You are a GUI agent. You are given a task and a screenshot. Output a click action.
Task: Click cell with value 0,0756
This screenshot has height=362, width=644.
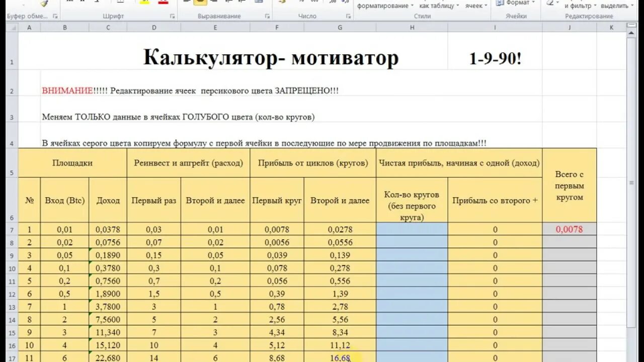click(x=108, y=242)
